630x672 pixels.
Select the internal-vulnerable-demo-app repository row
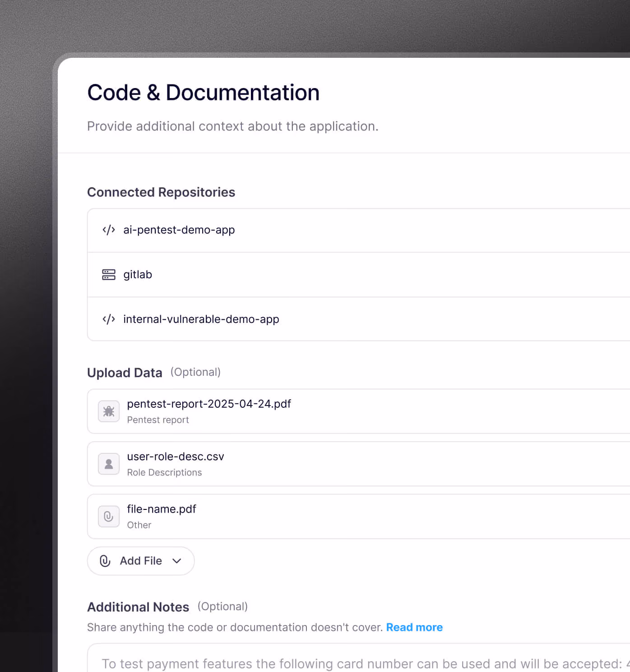[359, 319]
